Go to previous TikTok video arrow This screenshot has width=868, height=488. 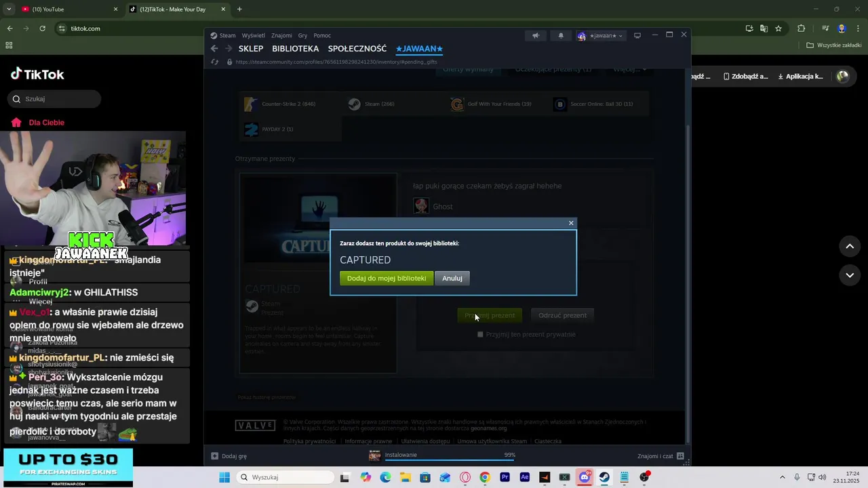coord(850,246)
